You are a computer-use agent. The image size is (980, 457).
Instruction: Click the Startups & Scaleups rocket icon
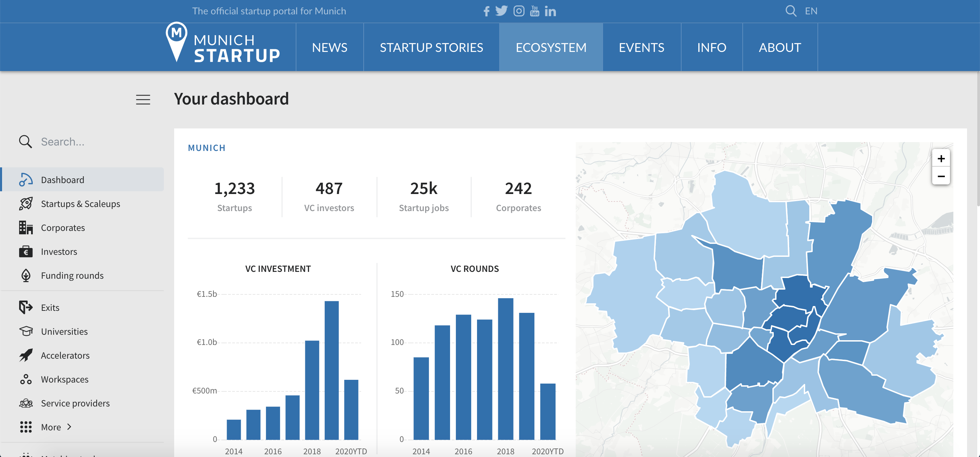26,204
